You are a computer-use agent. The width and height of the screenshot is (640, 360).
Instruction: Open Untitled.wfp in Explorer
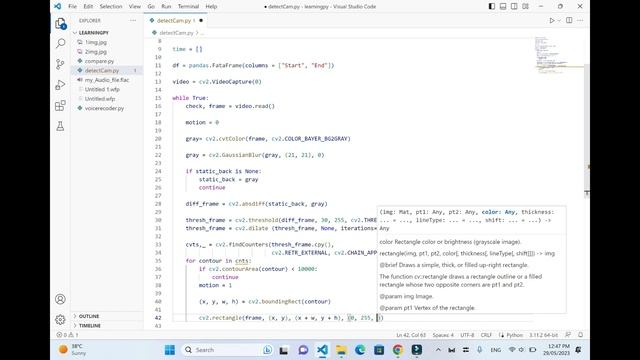coord(100,99)
